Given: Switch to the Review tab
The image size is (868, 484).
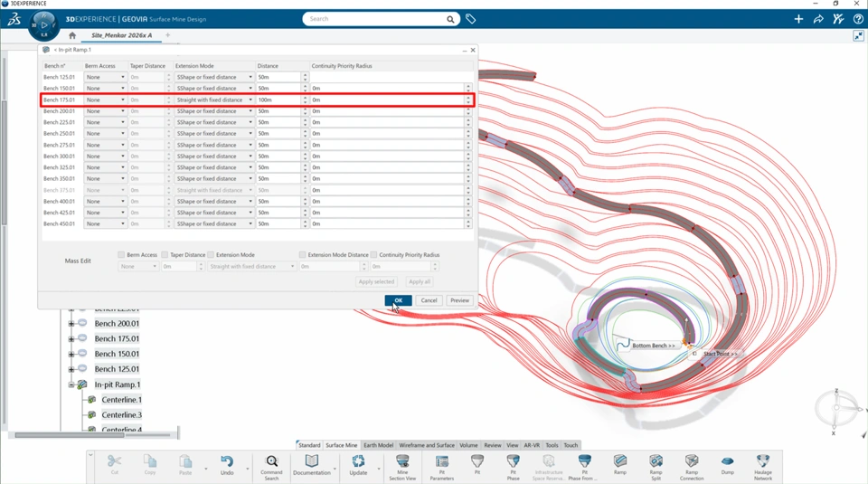Looking at the screenshot, I should (492, 445).
